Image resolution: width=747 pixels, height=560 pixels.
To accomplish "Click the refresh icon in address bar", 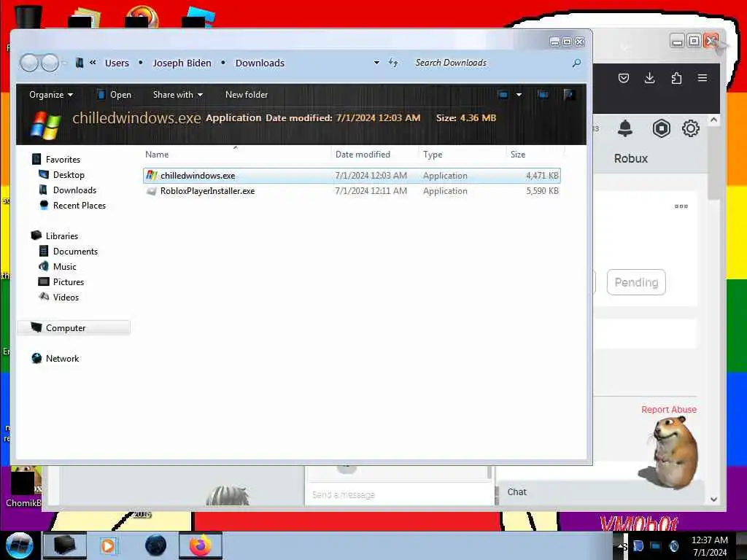I will point(393,63).
